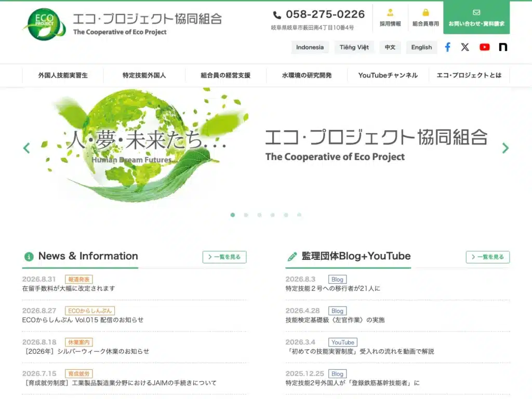Click the News & Information info icon
532x399 pixels.
[29, 257]
